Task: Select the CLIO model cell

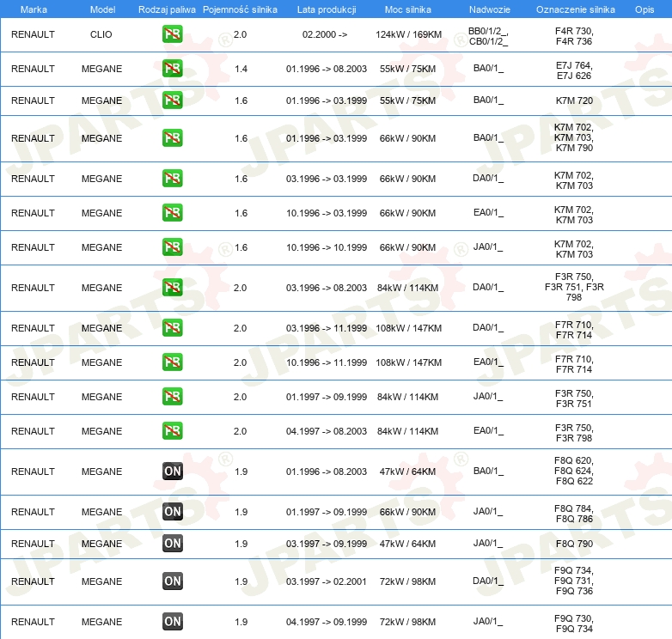Action: [101, 34]
